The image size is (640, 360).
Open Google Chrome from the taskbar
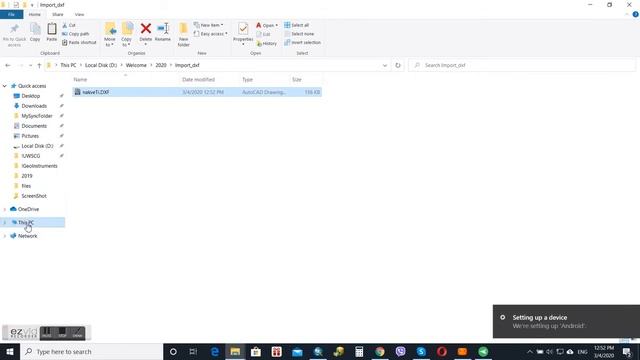(380, 351)
